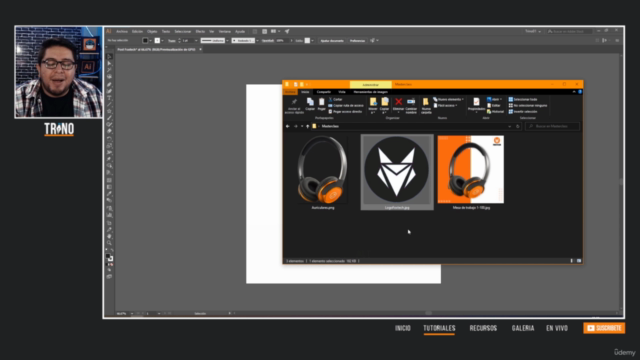Click the Cambiar nombre icon in ribbon
640x360 pixels.
click(411, 102)
